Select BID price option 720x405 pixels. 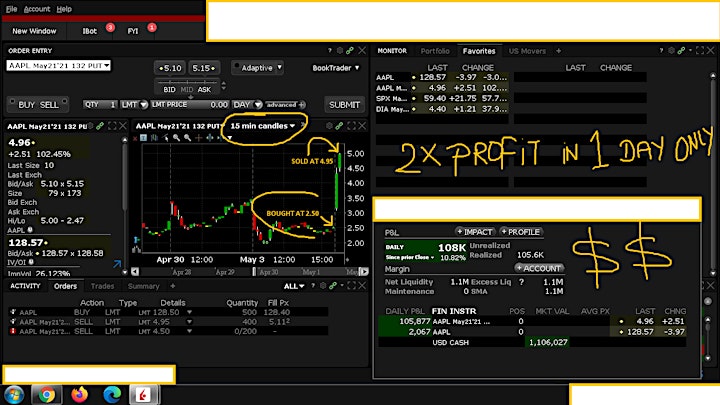(169, 90)
